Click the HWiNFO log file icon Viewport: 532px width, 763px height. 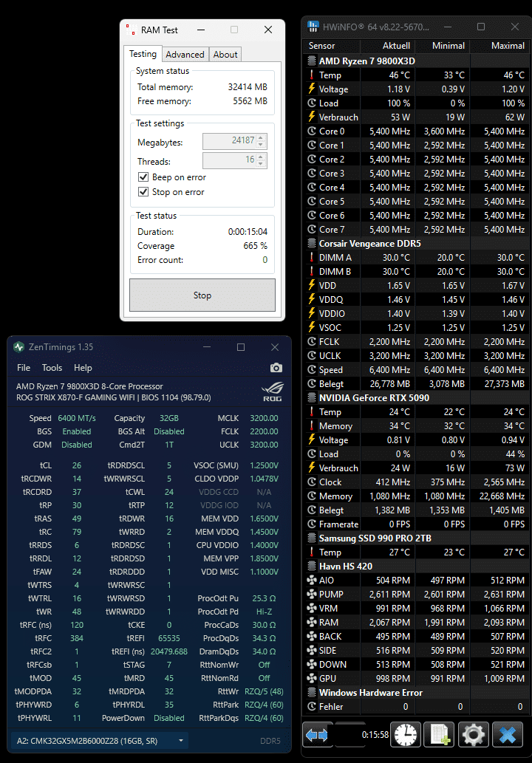[439, 734]
